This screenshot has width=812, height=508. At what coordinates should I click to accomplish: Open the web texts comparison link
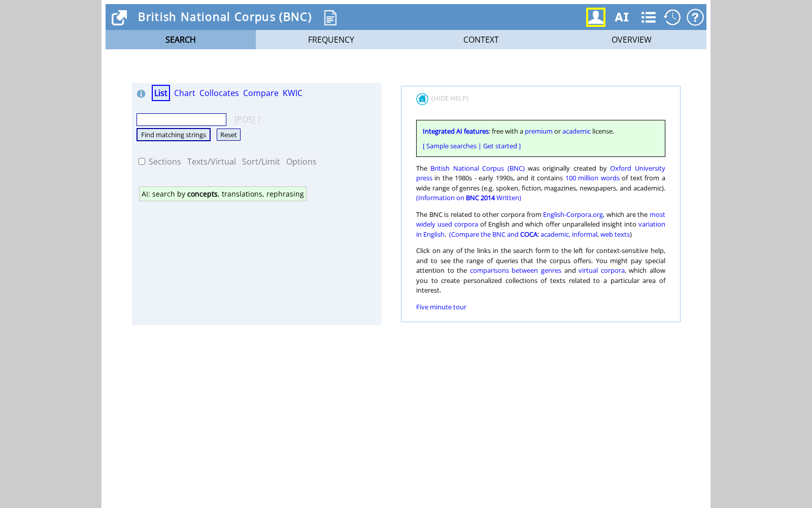(x=615, y=235)
